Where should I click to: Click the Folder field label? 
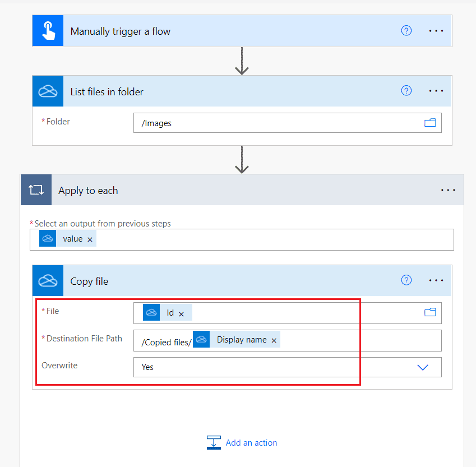pyautogui.click(x=58, y=122)
